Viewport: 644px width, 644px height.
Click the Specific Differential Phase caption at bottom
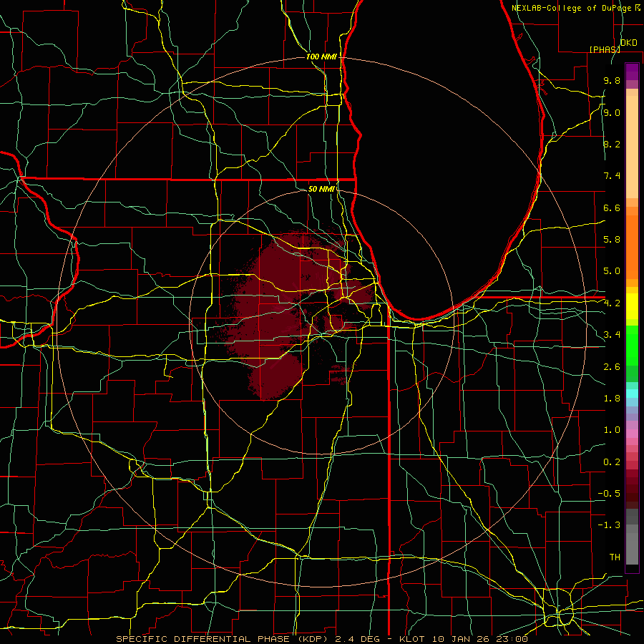pos(321,639)
